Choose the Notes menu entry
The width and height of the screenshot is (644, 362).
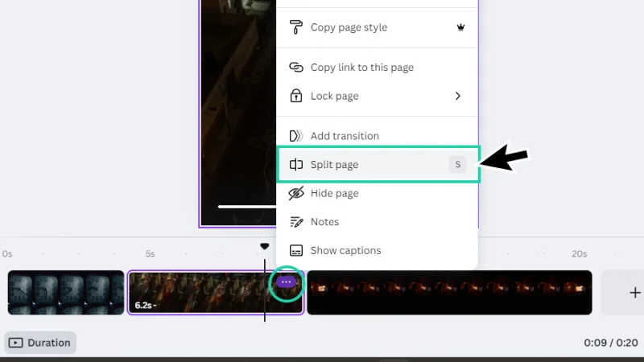325,222
